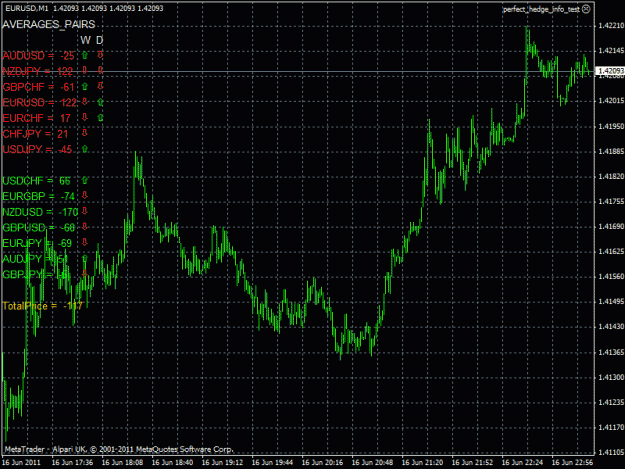Click the perfect_hedge_info_test expert label
The width and height of the screenshot is (625, 469).
click(x=541, y=9)
